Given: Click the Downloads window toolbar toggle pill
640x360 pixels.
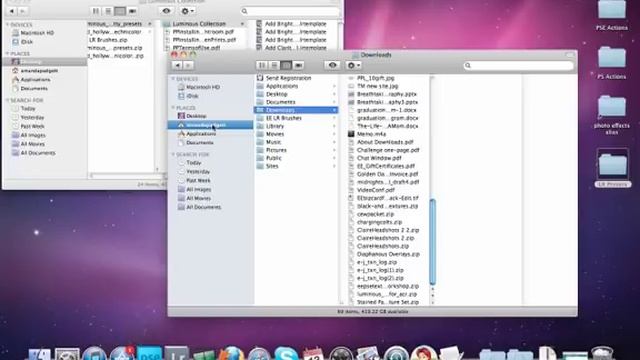Looking at the screenshot, I should (569, 55).
